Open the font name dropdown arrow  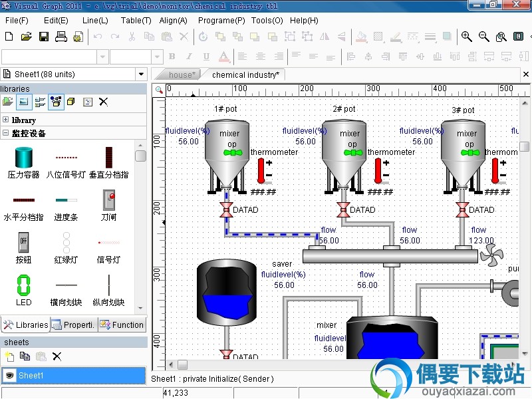(x=102, y=57)
